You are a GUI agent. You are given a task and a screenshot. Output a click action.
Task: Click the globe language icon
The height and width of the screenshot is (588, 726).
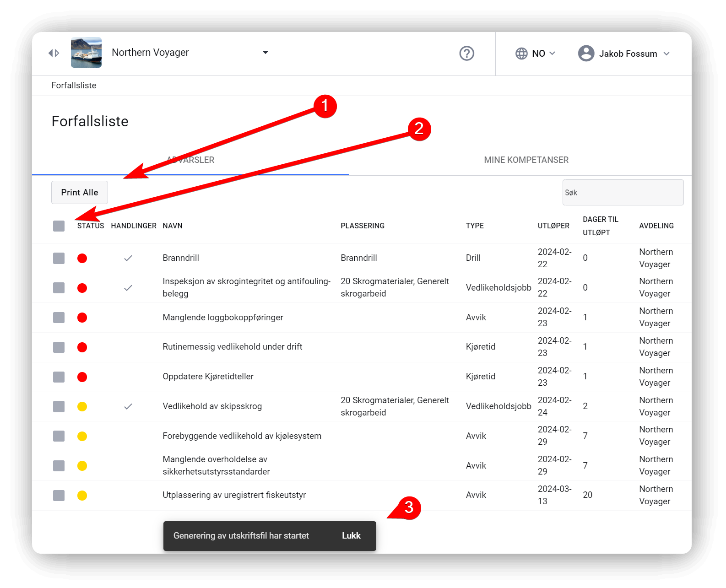(x=521, y=54)
